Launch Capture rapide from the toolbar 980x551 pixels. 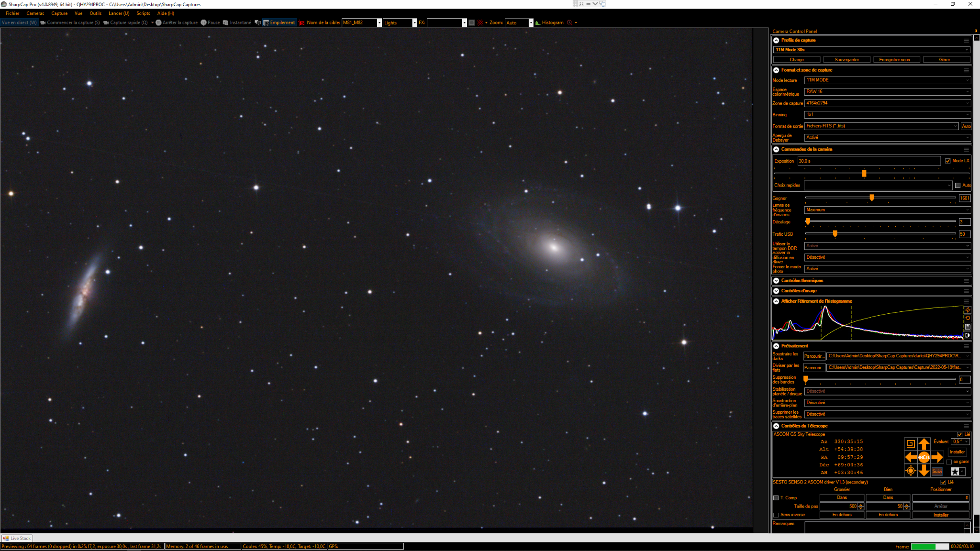pos(125,22)
